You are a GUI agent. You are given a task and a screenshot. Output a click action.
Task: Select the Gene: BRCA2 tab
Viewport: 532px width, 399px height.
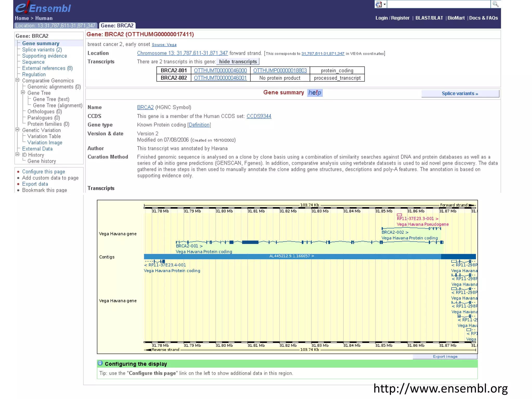[x=117, y=25]
